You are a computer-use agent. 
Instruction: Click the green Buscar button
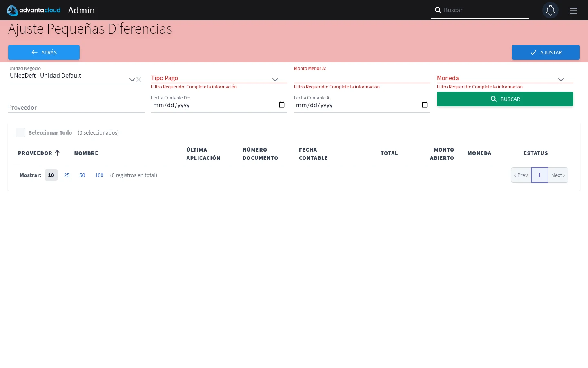pos(505,99)
